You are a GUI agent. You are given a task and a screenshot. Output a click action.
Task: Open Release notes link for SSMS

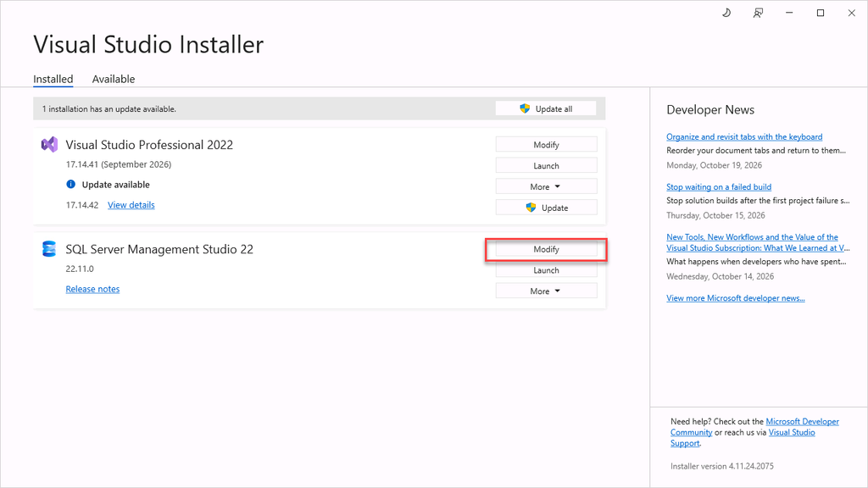[x=92, y=289]
